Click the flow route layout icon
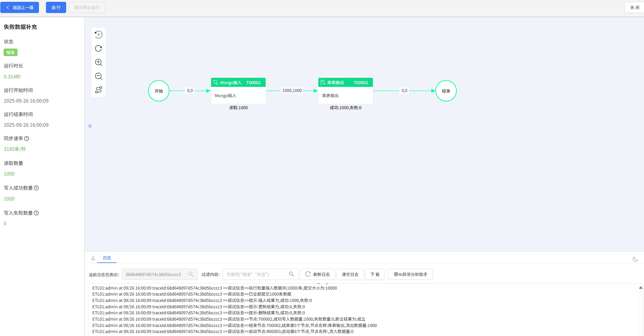The width and height of the screenshot is (644, 336). pos(98,90)
